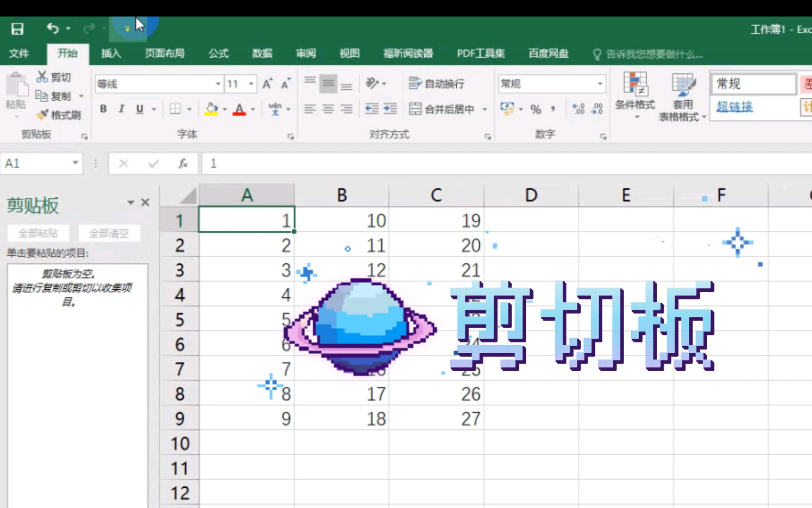Open the font size dropdown
The image size is (812, 508).
252,84
